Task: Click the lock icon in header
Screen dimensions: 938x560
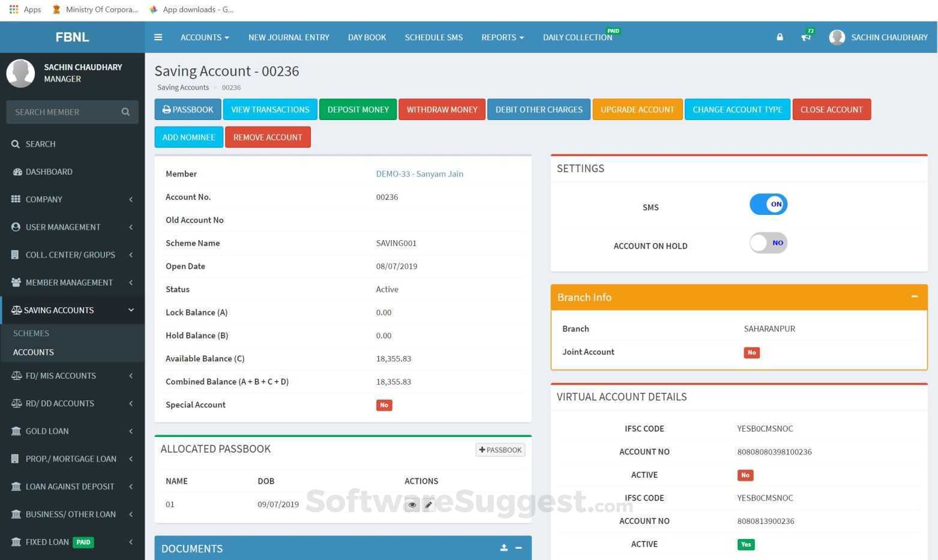Action: pos(780,37)
